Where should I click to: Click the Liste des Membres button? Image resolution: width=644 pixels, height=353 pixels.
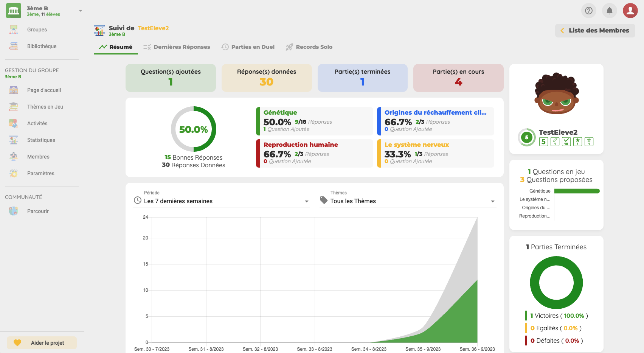point(595,31)
